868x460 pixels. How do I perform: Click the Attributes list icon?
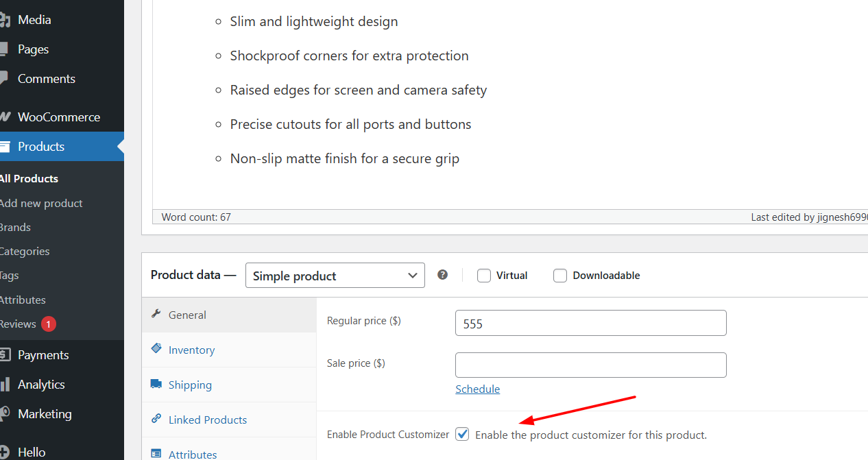[x=156, y=453]
